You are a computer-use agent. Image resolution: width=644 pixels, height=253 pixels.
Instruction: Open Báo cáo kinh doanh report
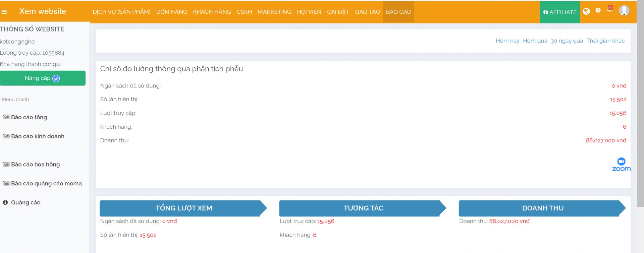coord(38,136)
